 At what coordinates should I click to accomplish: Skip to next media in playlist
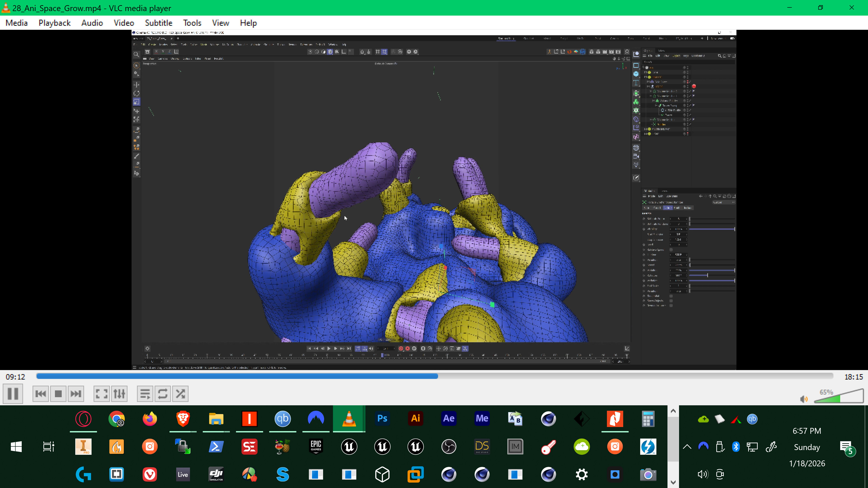76,394
